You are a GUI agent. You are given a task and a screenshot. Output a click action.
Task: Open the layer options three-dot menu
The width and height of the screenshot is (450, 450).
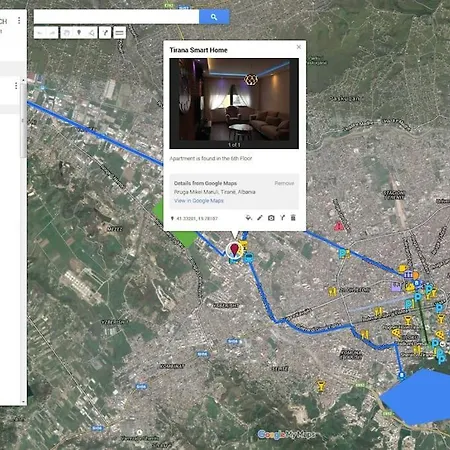[16, 86]
